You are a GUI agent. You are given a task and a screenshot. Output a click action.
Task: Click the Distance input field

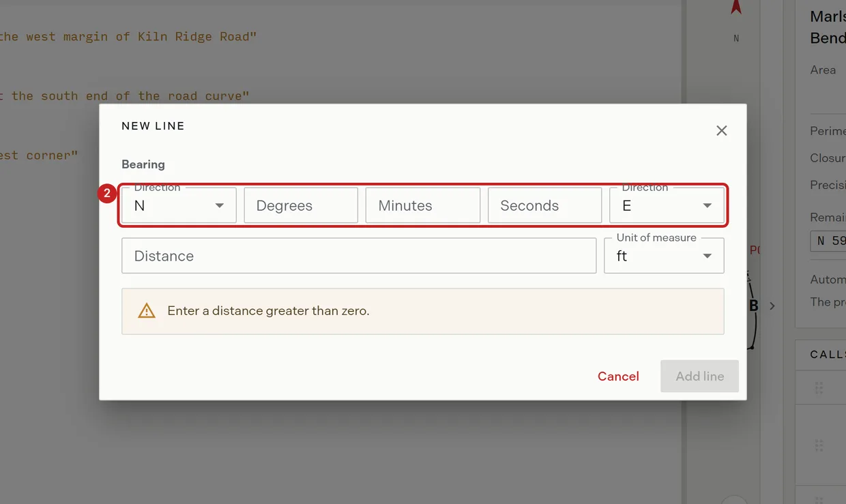(x=359, y=256)
